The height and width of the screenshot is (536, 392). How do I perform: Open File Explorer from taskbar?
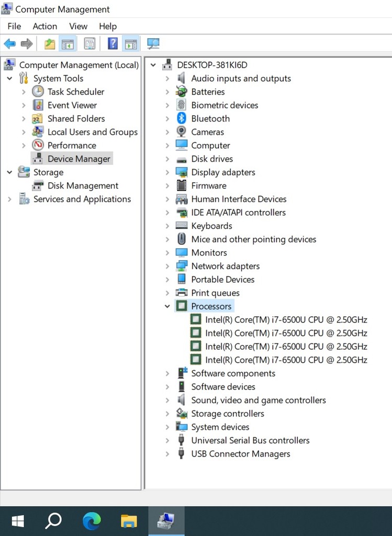tap(129, 521)
